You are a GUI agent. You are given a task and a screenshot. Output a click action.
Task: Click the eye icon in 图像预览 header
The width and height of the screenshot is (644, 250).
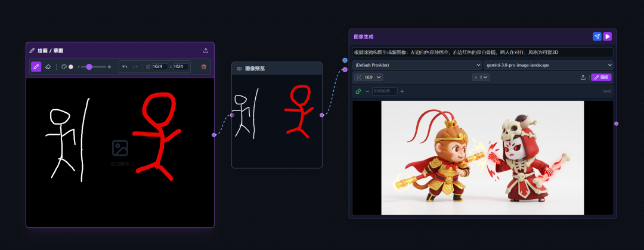click(240, 69)
